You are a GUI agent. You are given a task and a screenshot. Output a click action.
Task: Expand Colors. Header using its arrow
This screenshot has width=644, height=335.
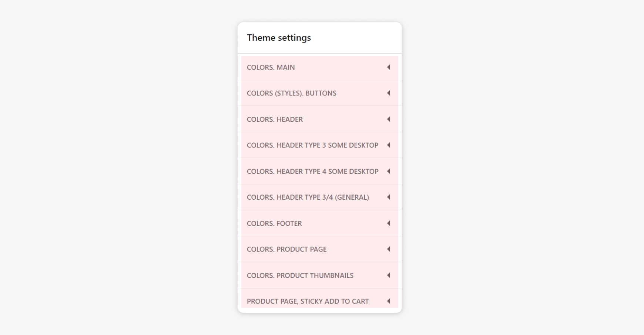[x=389, y=119]
